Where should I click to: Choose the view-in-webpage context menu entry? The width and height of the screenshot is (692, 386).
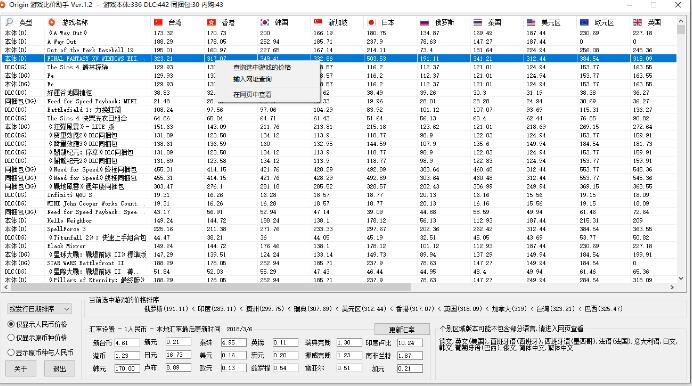pos(252,94)
